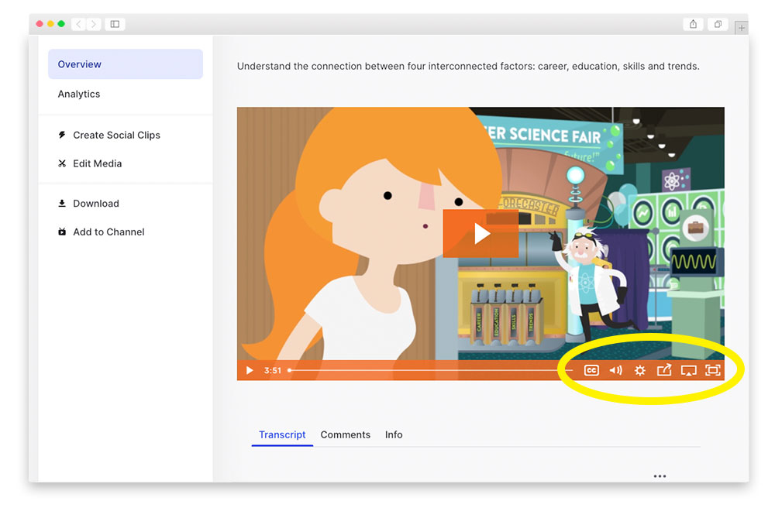Image resolution: width=775 pixels, height=532 pixels.
Task: Switch to the Info tab
Action: click(394, 434)
